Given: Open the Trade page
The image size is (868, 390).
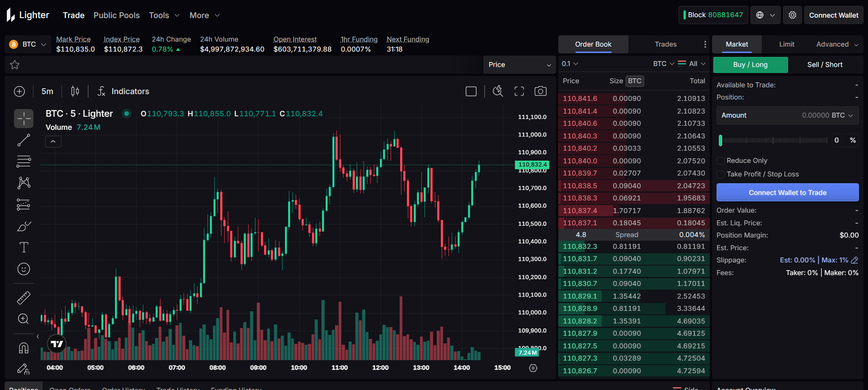Looking at the screenshot, I should click(74, 15).
